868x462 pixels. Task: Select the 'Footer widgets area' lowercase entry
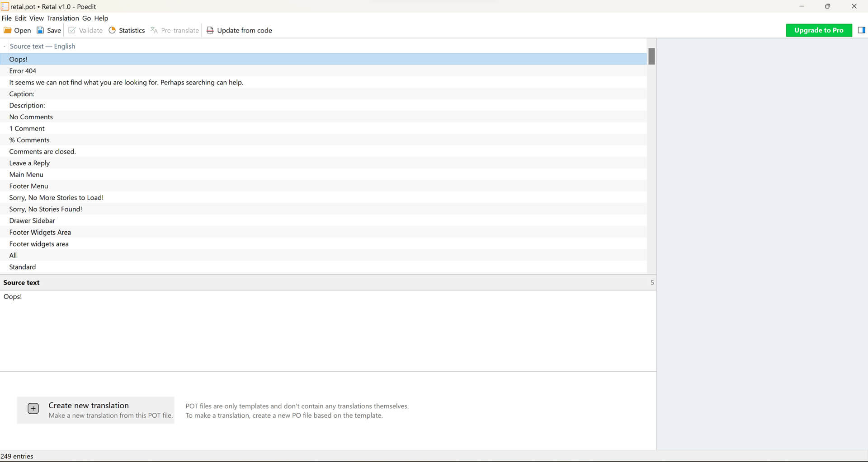(323, 244)
